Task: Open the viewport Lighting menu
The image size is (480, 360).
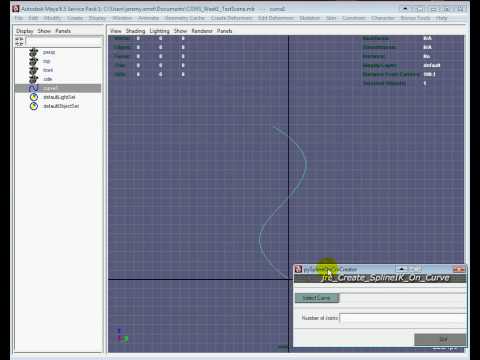Action: [x=159, y=31]
